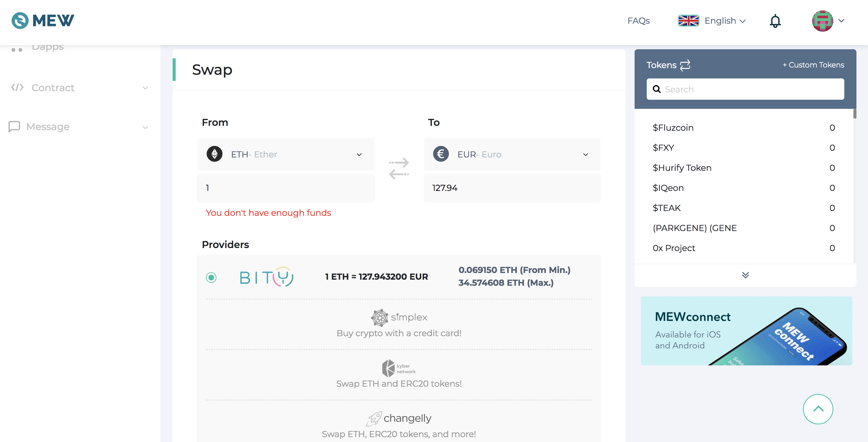The width and height of the screenshot is (868, 442).
Task: Click the search magnifier icon
Action: pyautogui.click(x=657, y=89)
